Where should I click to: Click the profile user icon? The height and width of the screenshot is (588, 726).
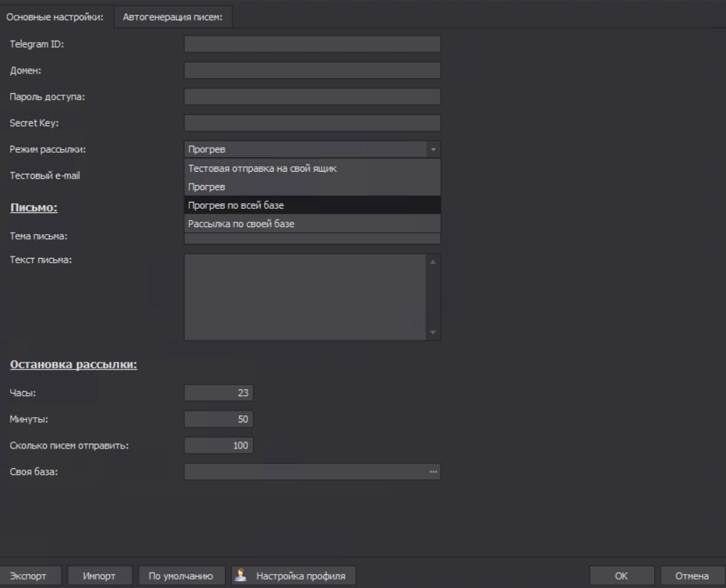click(x=240, y=575)
